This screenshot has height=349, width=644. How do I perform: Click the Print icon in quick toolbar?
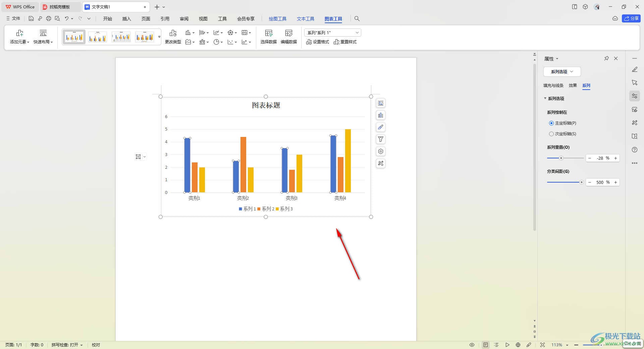tap(49, 19)
